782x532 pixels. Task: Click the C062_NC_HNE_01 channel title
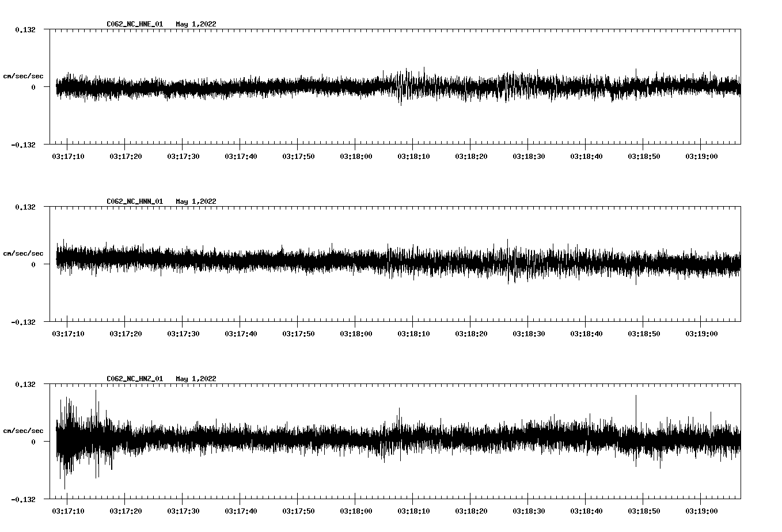click(135, 24)
